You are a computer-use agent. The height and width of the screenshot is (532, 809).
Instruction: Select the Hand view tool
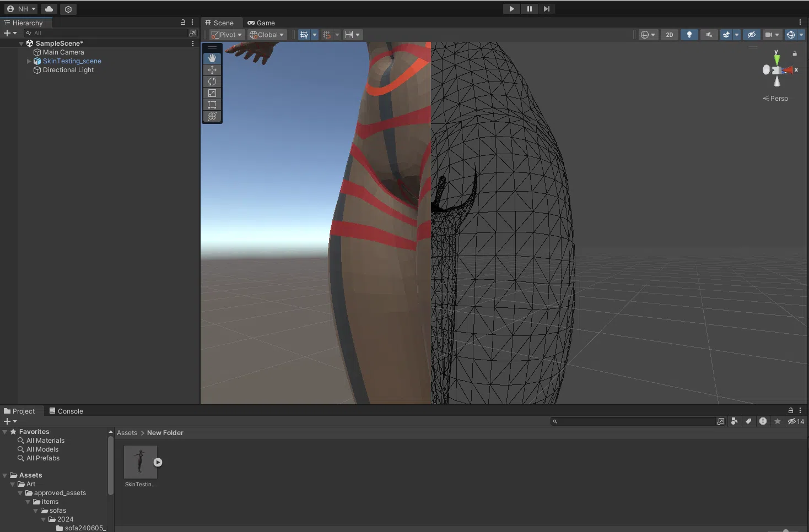(212, 58)
